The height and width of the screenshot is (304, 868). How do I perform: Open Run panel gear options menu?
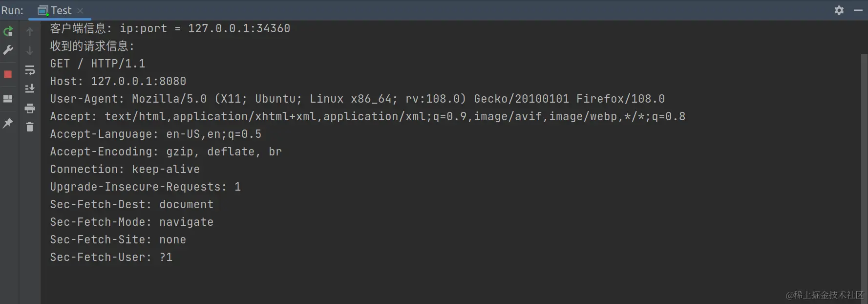(839, 10)
